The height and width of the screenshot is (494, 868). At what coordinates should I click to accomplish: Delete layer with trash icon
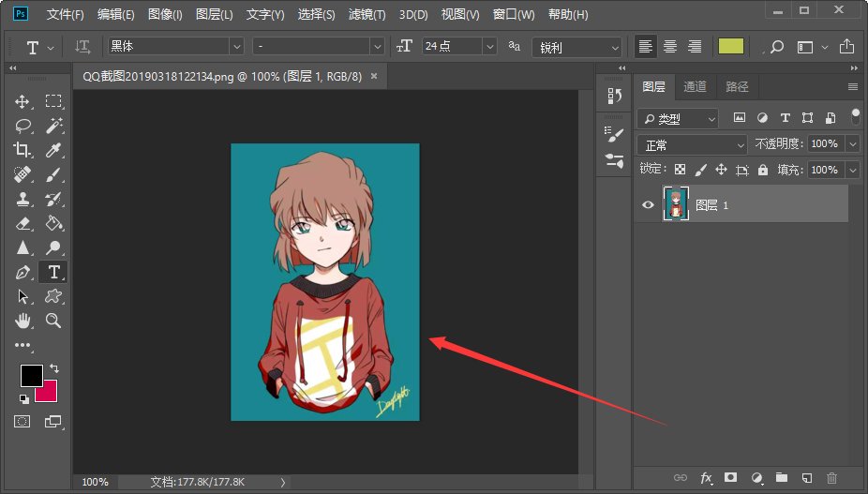[x=831, y=477]
